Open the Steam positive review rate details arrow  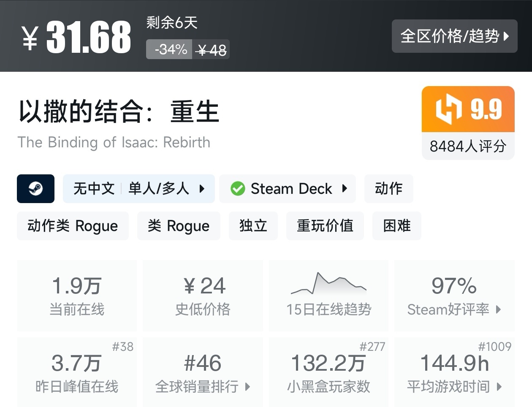coord(499,309)
